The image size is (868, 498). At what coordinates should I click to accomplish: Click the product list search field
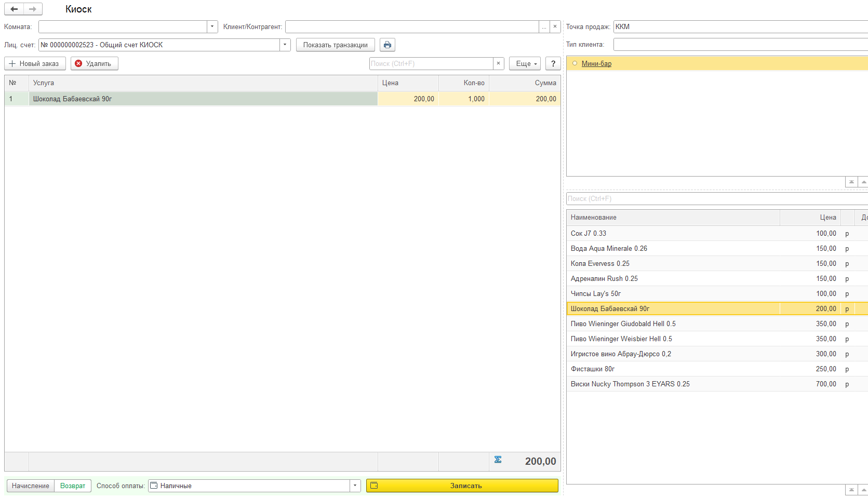(717, 198)
